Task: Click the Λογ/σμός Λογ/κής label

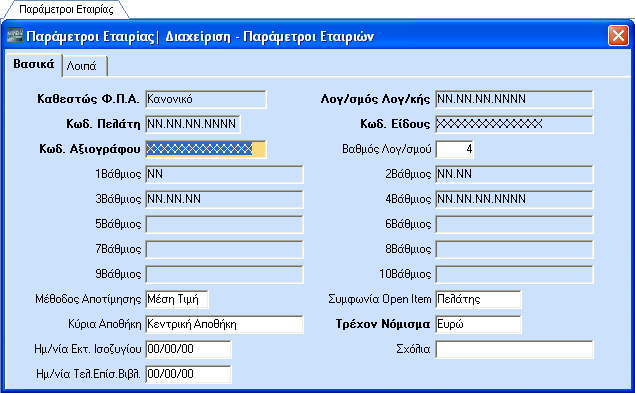Action: (375, 99)
